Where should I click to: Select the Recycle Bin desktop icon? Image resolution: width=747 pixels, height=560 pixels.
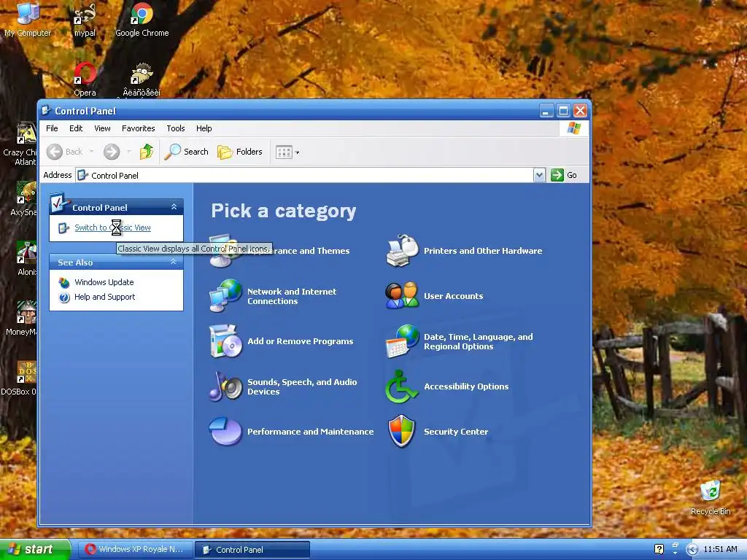pos(711,498)
